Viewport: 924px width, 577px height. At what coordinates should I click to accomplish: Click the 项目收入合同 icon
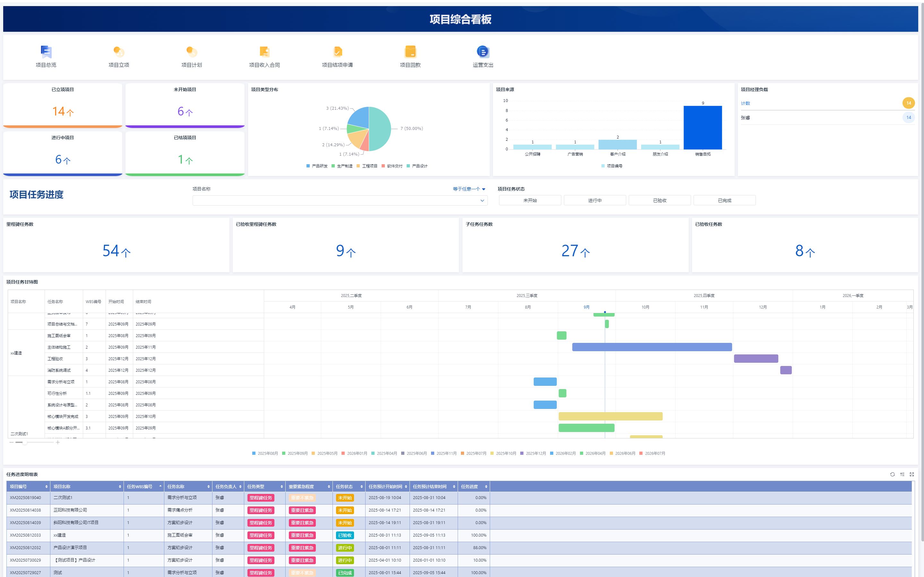point(264,52)
